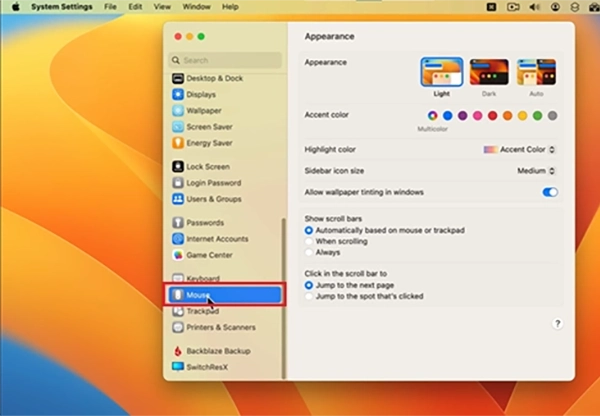Image resolution: width=600 pixels, height=416 pixels.
Task: Choose Dark appearance thumbnail
Action: click(489, 72)
